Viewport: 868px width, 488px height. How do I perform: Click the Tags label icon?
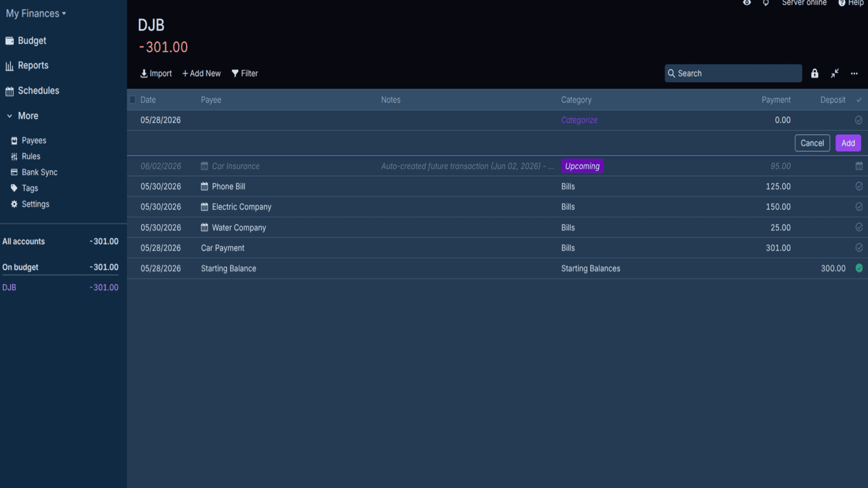coord(14,188)
